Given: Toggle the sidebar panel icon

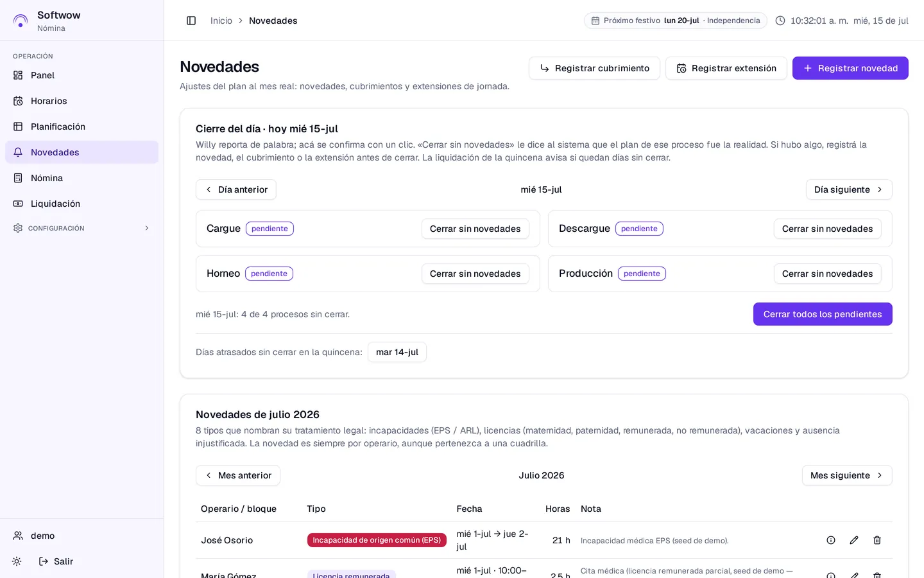Looking at the screenshot, I should pos(191,21).
